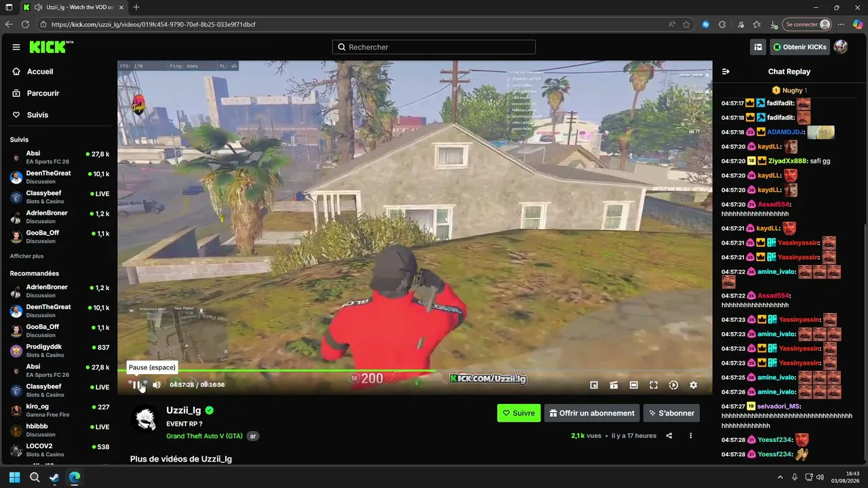The image size is (868, 488).
Task: Add this page to favorites (star icon)
Action: [687, 24]
